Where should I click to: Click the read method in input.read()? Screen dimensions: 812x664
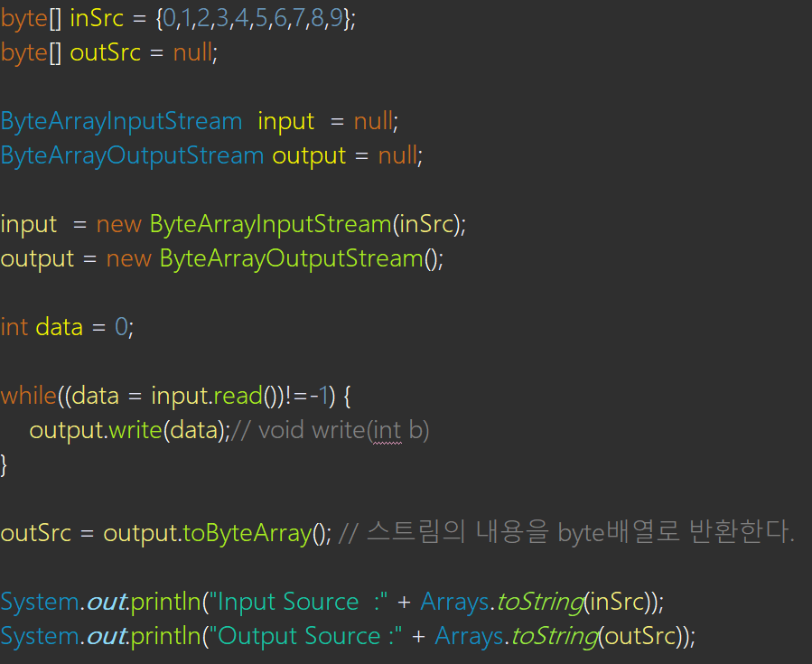pyautogui.click(x=238, y=397)
